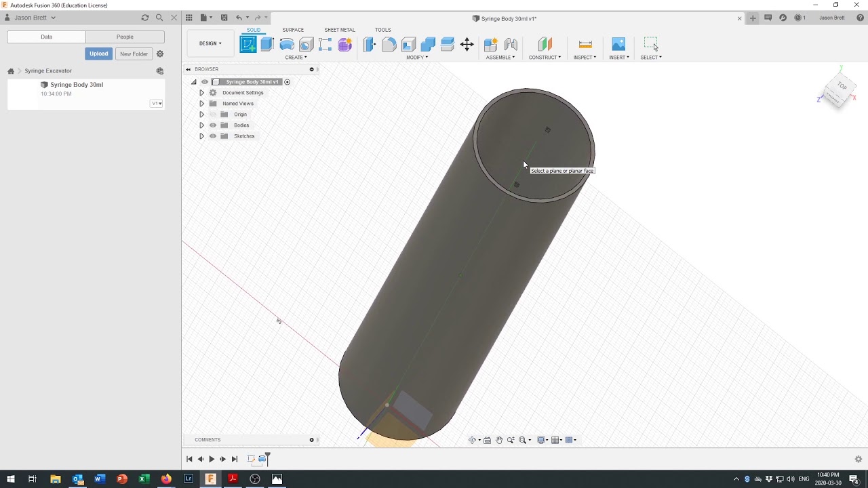Select the Revolve tool

click(287, 45)
